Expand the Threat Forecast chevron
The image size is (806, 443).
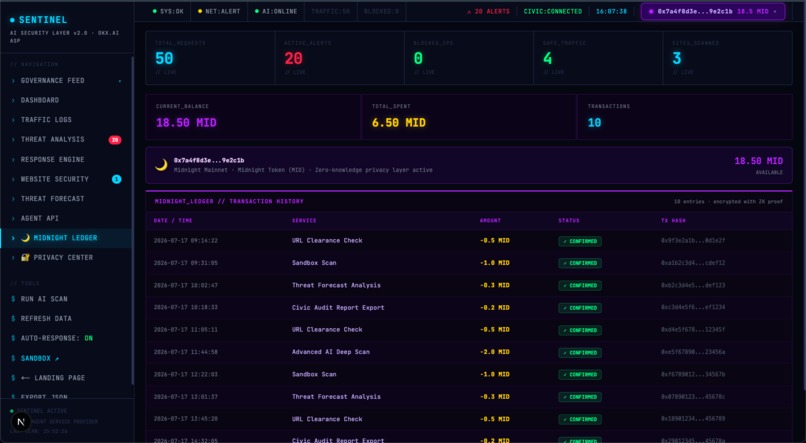click(13, 198)
